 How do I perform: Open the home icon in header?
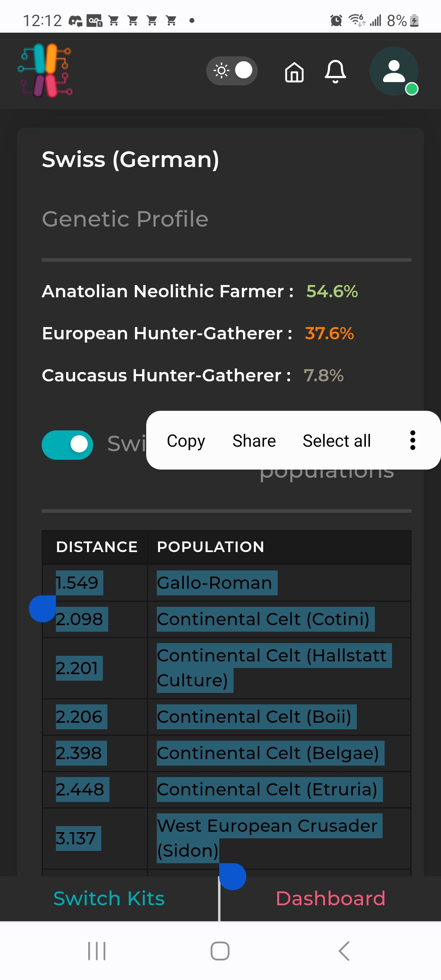294,72
